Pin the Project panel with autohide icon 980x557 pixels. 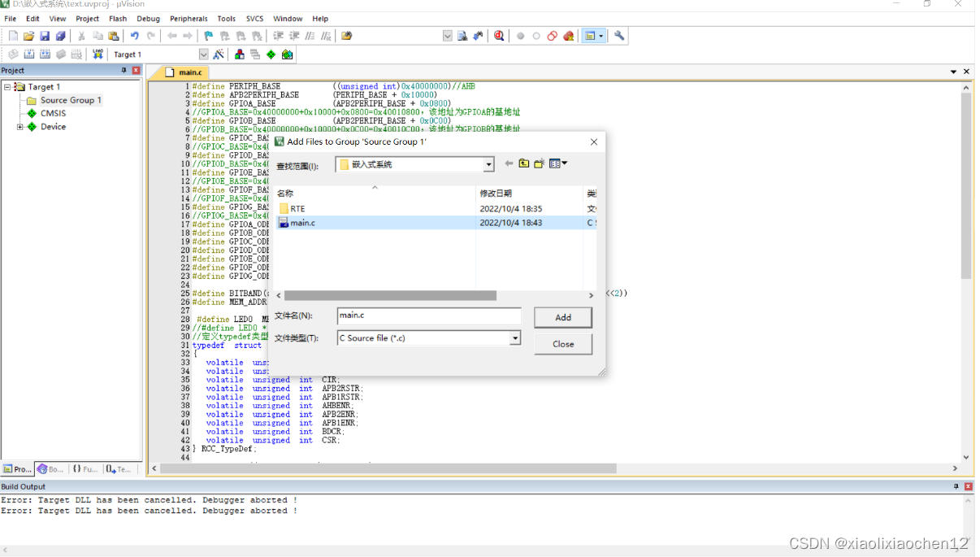pyautogui.click(x=124, y=71)
